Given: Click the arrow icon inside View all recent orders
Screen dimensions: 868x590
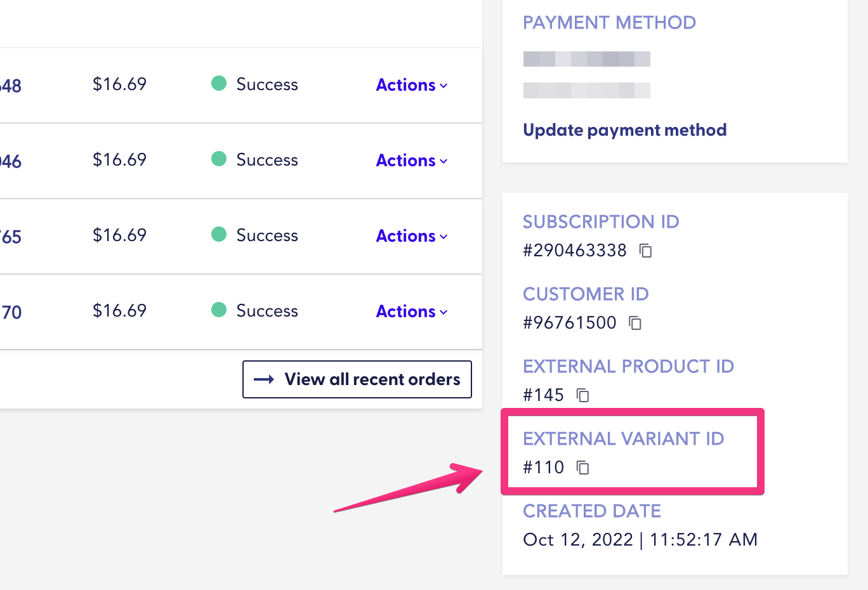Looking at the screenshot, I should 263,379.
